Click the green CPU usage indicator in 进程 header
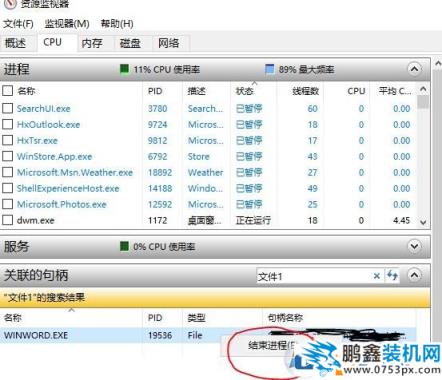Viewport: 442px width, 380px height. pyautogui.click(x=124, y=69)
